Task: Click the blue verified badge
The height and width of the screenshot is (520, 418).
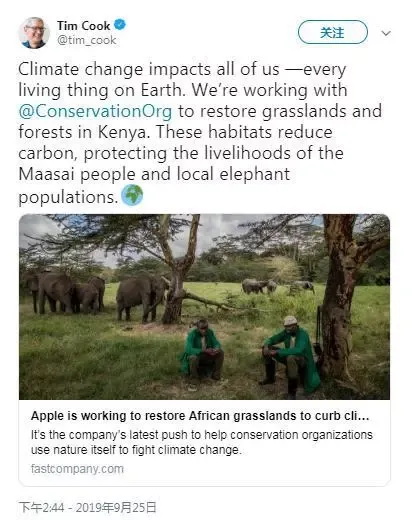Action: pos(120,25)
